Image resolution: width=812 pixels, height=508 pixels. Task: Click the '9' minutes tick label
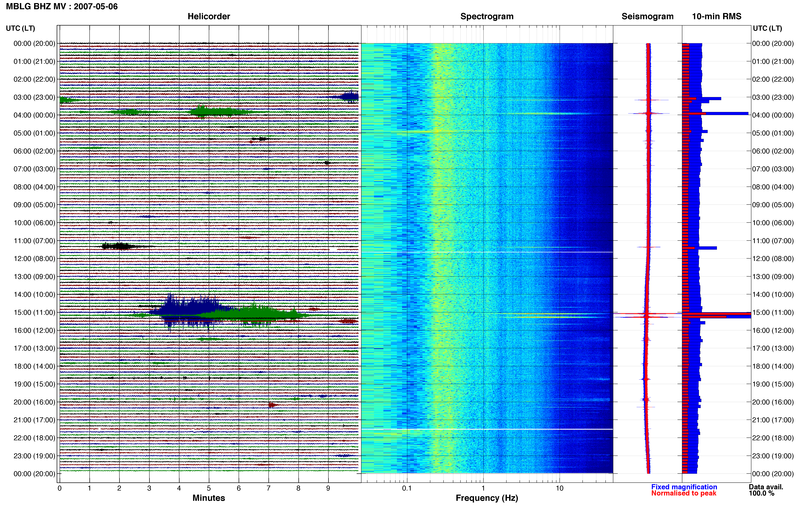click(328, 488)
